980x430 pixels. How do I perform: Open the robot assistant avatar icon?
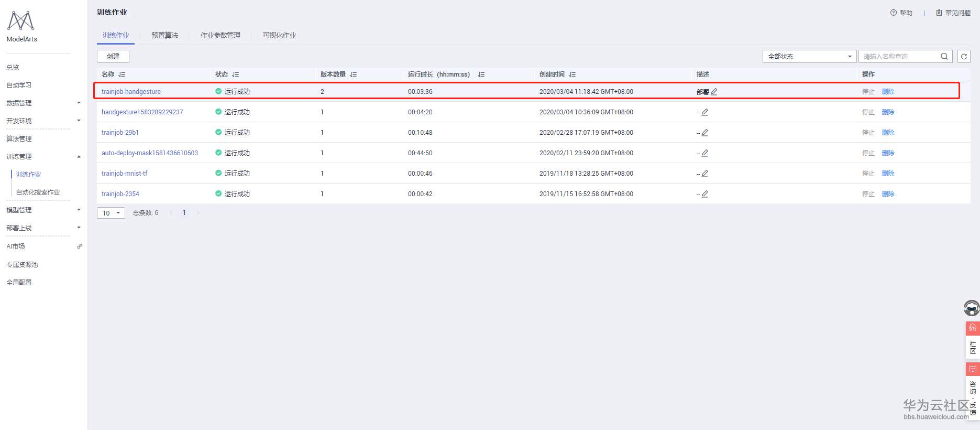[972, 308]
